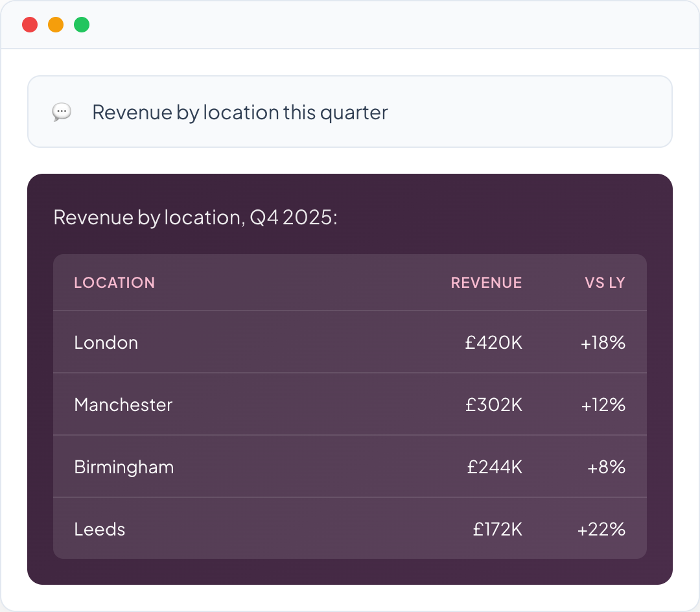Select the 'Revenue by location, Q4 2025:' heading
The width and height of the screenshot is (700, 612).
point(195,217)
